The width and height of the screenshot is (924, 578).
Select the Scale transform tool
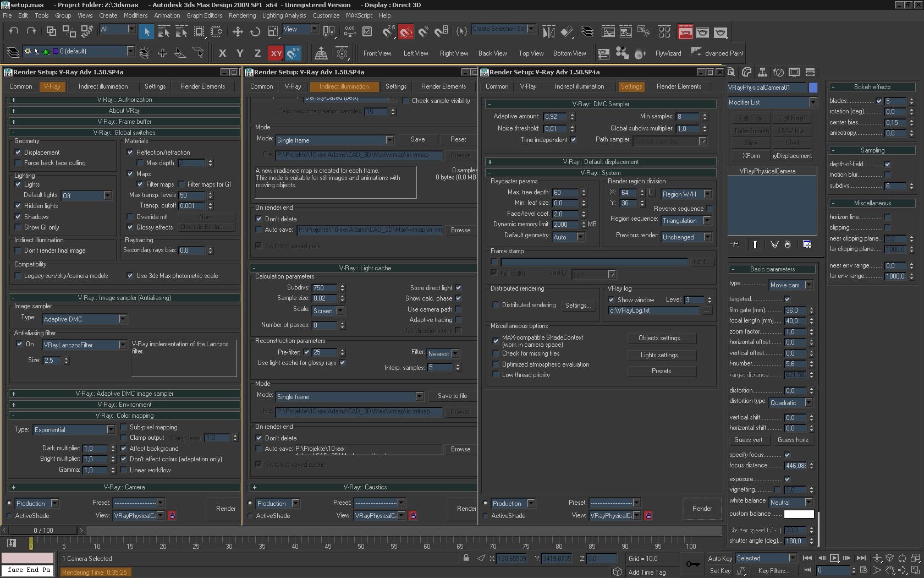pyautogui.click(x=273, y=31)
